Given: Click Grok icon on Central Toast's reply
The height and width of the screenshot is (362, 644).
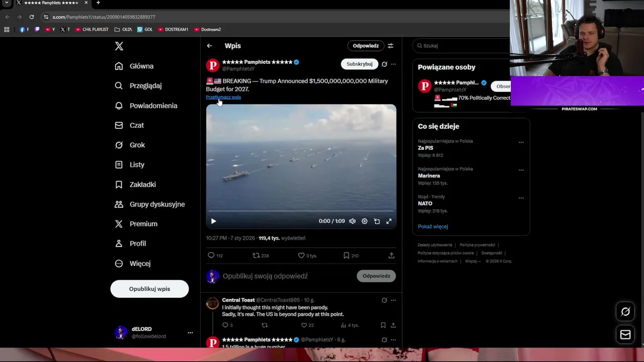Looking at the screenshot, I should tap(384, 300).
